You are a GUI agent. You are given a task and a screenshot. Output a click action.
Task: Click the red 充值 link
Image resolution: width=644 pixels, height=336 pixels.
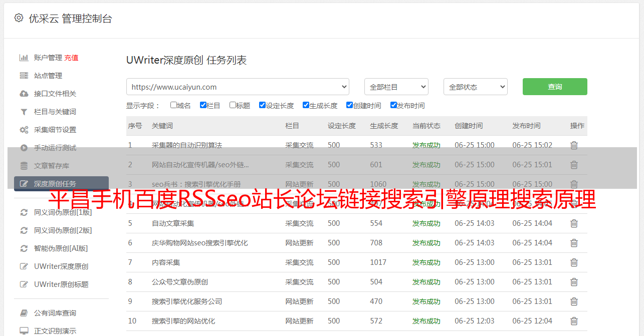[71, 58]
